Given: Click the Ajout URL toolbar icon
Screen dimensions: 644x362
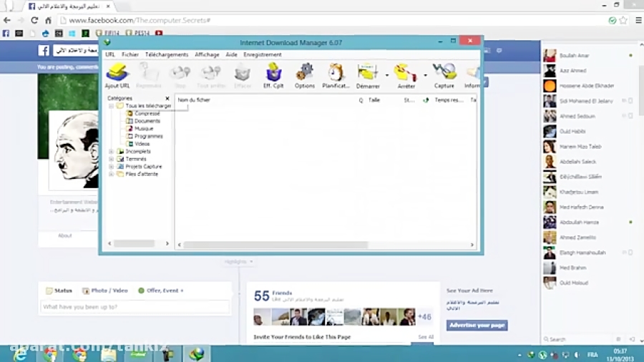Looking at the screenshot, I should click(117, 76).
